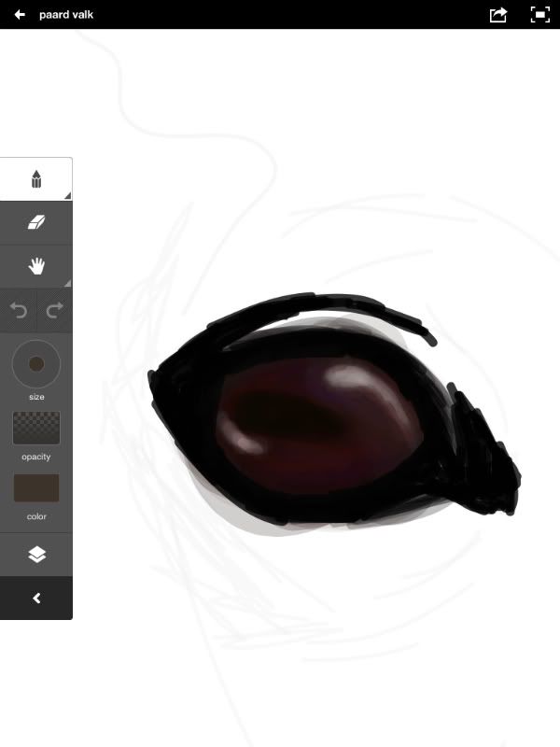This screenshot has width=560, height=747.
Task: Tap the white highlight on the drawn eye
Action: [x=347, y=380]
